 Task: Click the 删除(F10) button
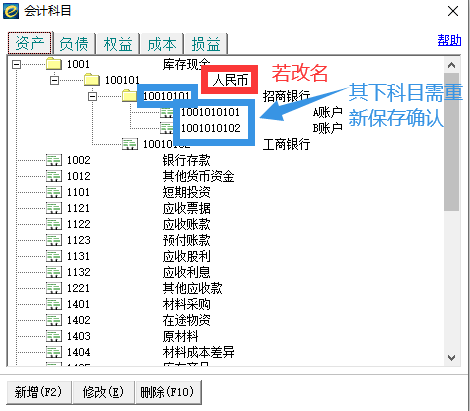(x=168, y=392)
